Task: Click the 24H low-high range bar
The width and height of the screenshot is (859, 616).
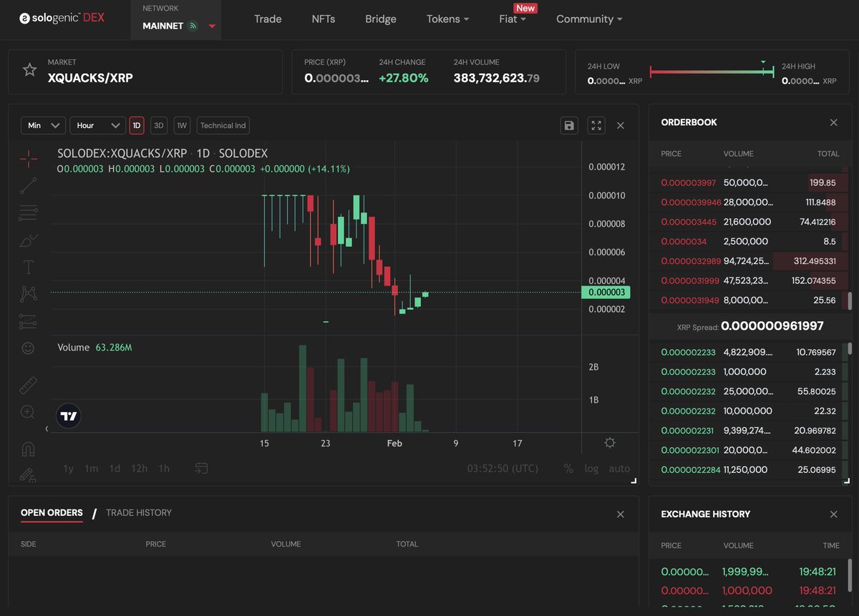Action: (x=712, y=72)
